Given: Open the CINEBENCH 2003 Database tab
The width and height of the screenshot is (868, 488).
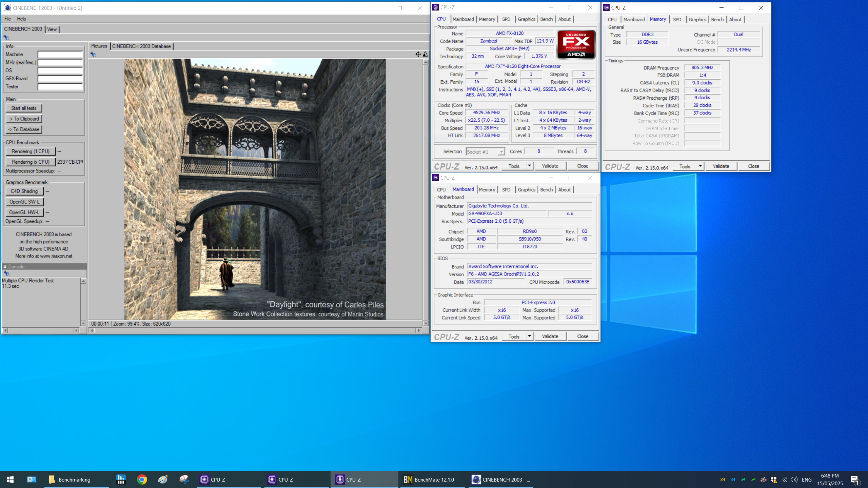Looking at the screenshot, I should 141,46.
